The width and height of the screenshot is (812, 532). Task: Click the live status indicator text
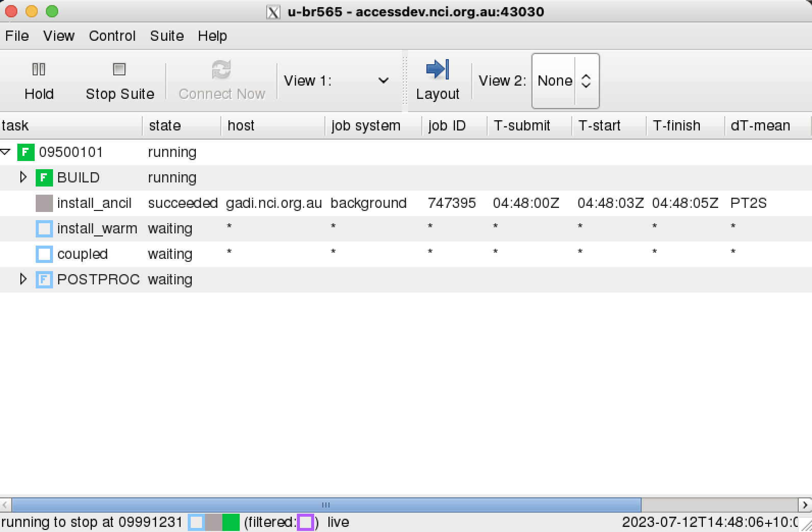tap(338, 522)
